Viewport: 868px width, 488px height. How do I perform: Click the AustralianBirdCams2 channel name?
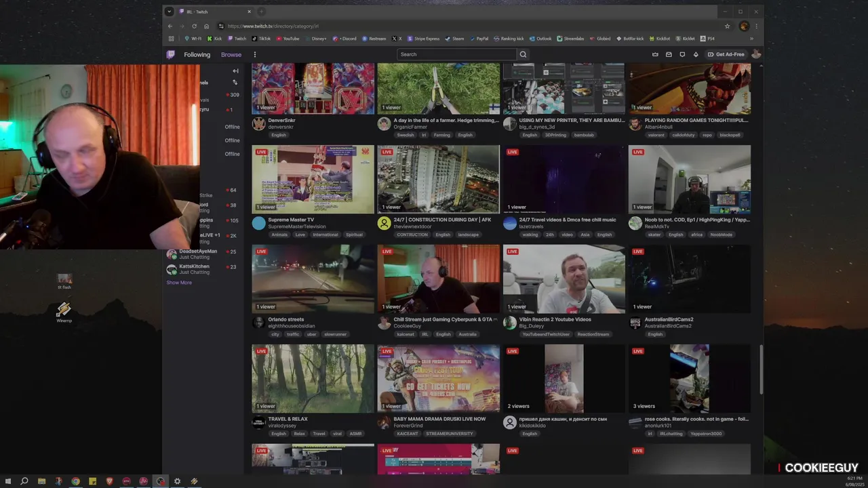(668, 326)
